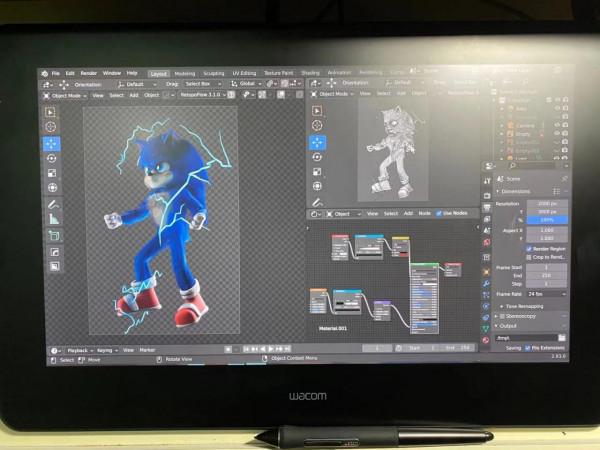This screenshot has width=600, height=450.
Task: Open the Playback popover in timeline
Action: (x=77, y=350)
